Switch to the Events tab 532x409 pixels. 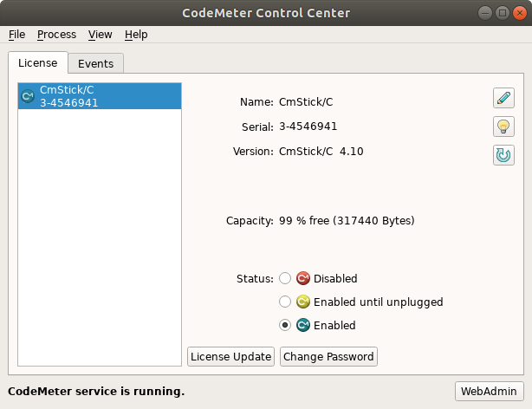pyautogui.click(x=95, y=63)
